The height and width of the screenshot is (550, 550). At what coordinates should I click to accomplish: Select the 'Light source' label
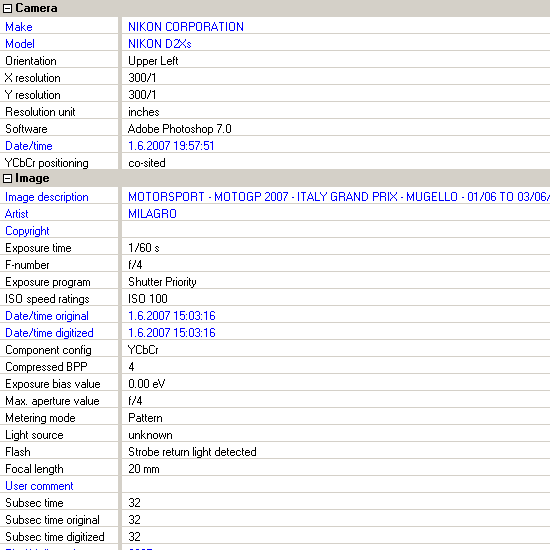tap(34, 435)
